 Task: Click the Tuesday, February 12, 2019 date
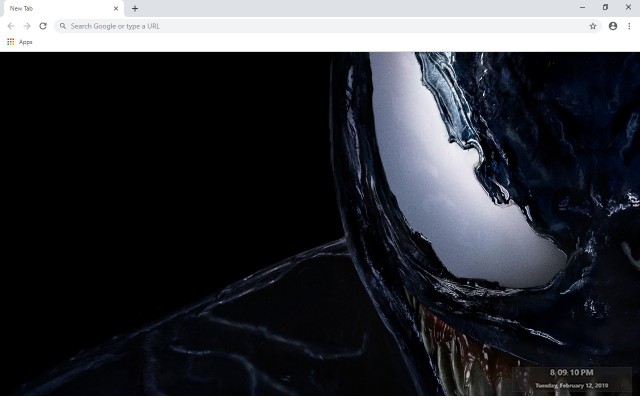coord(571,385)
